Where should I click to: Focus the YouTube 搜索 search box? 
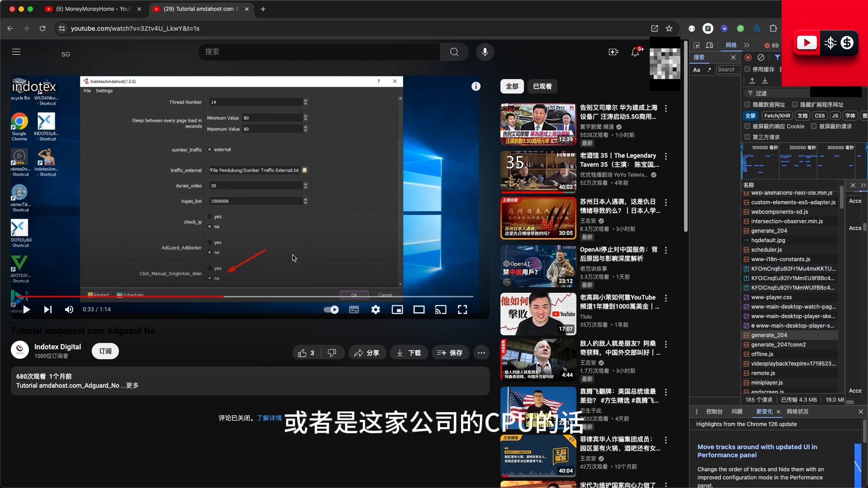(x=319, y=52)
